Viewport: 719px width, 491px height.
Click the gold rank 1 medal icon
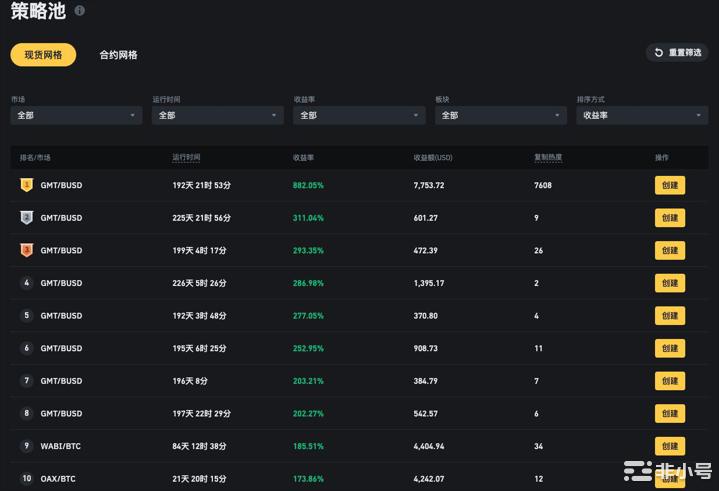coord(27,185)
